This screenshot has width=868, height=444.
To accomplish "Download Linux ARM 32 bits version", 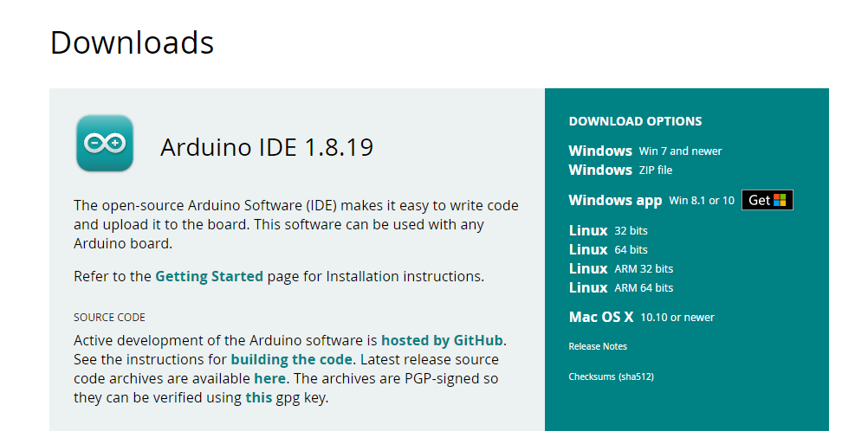I will (620, 268).
